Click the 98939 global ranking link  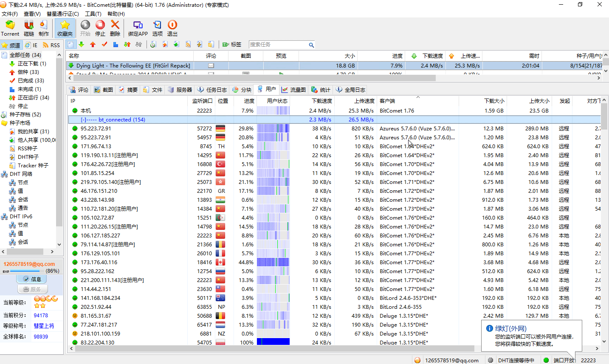pos(41,336)
